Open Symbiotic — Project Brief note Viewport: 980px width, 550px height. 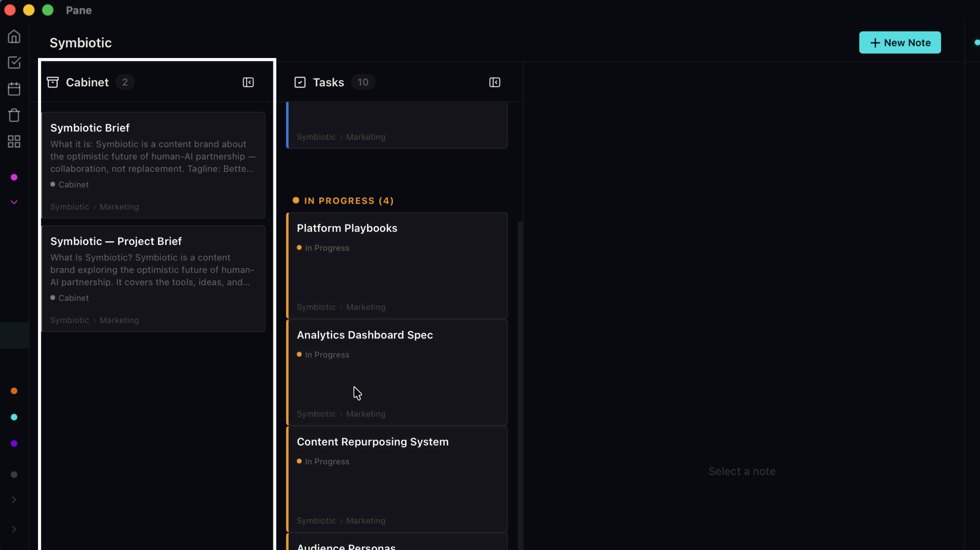pos(153,278)
